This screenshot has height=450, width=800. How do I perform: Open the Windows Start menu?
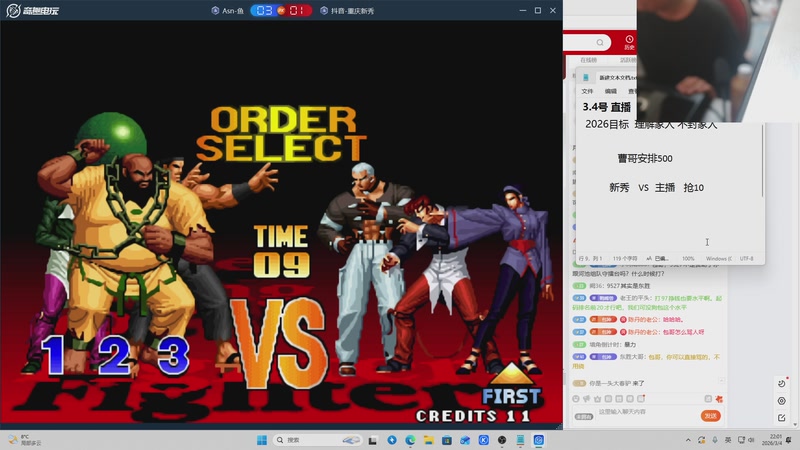262,440
